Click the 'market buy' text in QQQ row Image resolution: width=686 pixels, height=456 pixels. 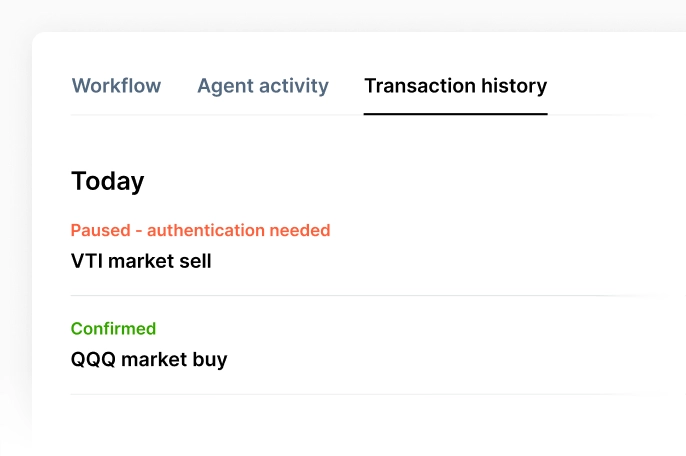tap(174, 359)
